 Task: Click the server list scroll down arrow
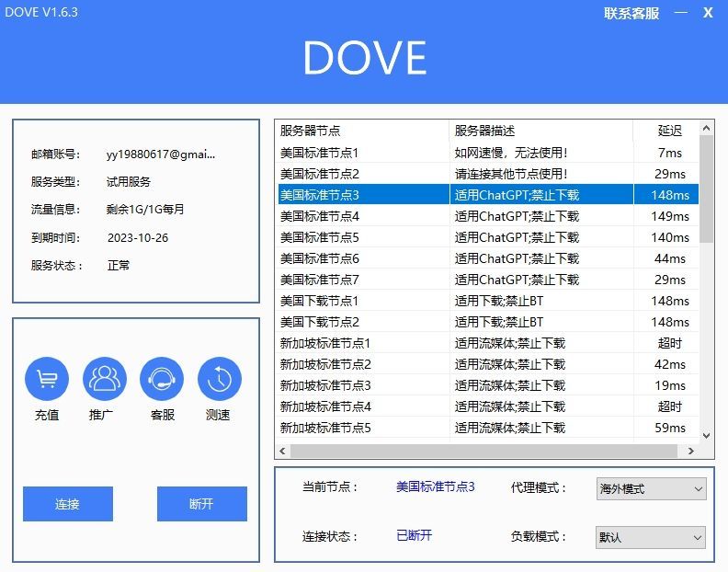[x=706, y=436]
